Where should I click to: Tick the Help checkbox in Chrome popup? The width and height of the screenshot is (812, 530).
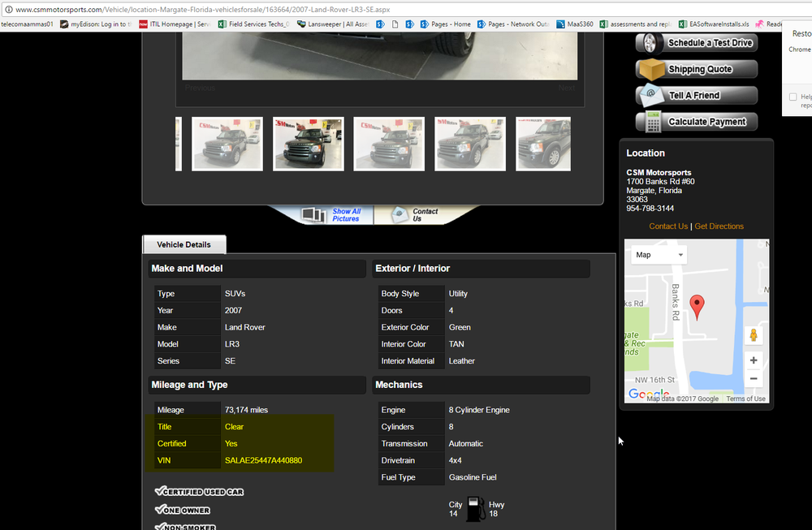(x=793, y=97)
